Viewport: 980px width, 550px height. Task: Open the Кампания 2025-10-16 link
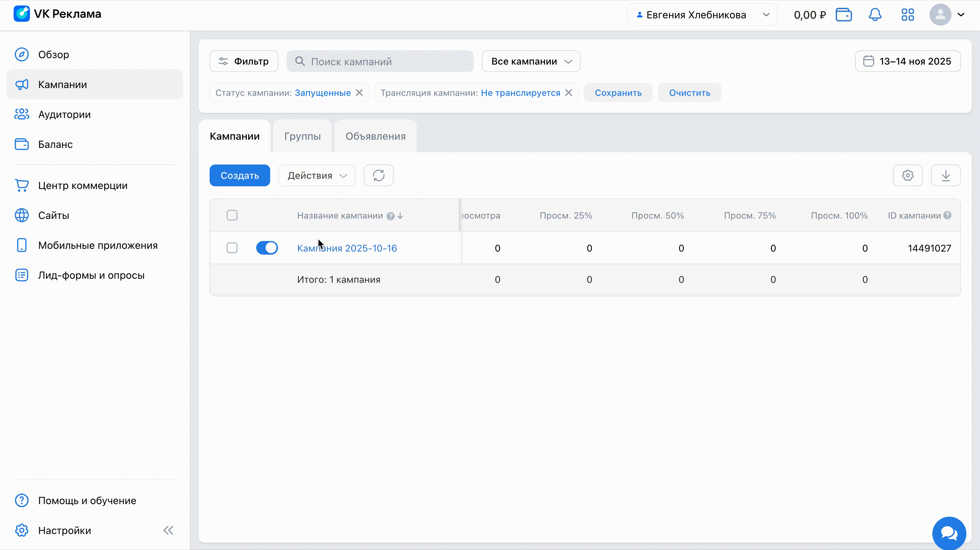point(347,248)
